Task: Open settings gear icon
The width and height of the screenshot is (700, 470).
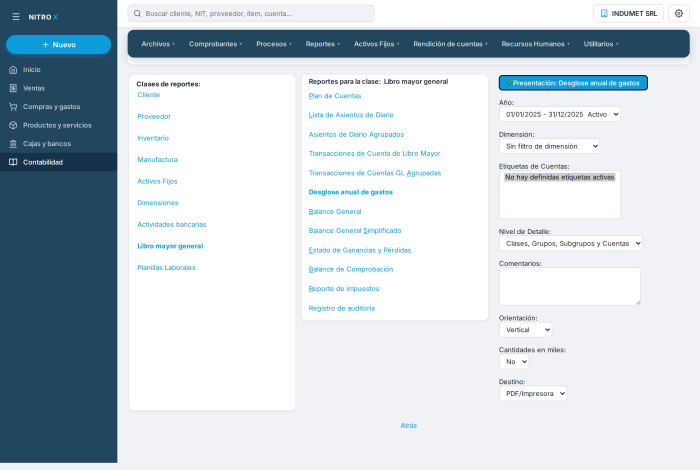Action: (x=679, y=13)
